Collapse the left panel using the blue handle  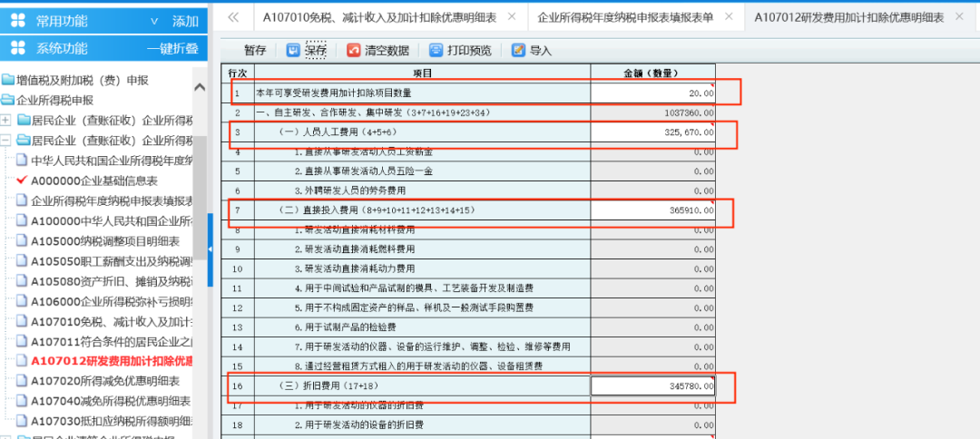[x=210, y=249]
